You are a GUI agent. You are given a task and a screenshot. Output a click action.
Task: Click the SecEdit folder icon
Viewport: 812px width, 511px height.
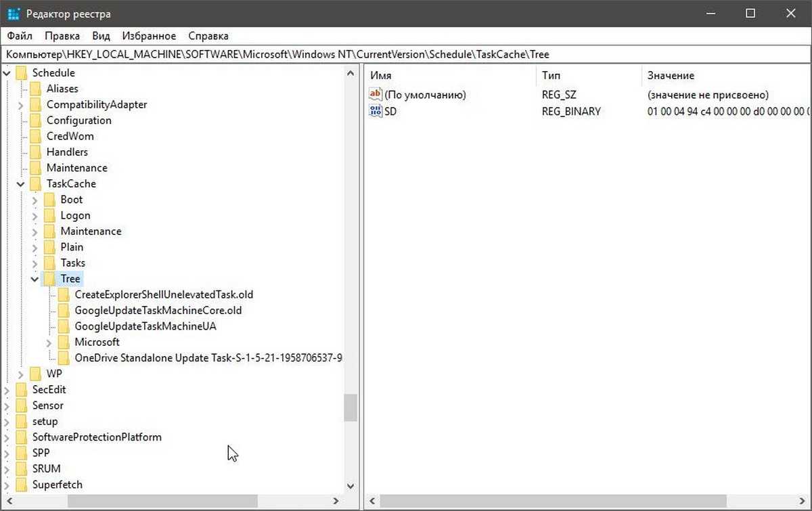coord(21,390)
